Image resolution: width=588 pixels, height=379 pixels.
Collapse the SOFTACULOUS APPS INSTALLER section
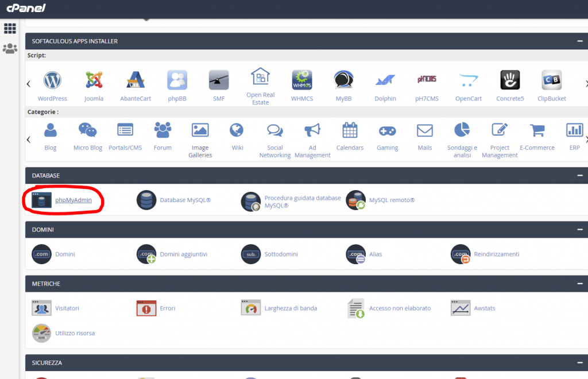(579, 41)
